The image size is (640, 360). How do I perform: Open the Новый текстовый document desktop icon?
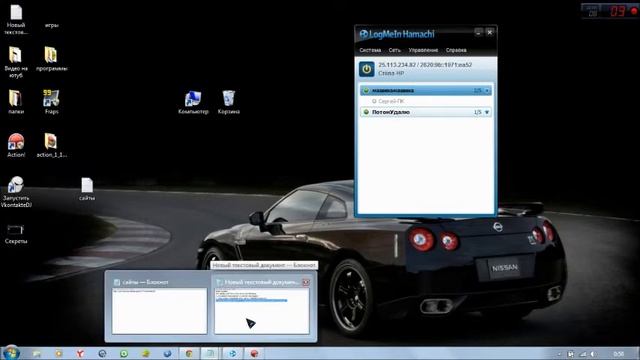[16, 19]
